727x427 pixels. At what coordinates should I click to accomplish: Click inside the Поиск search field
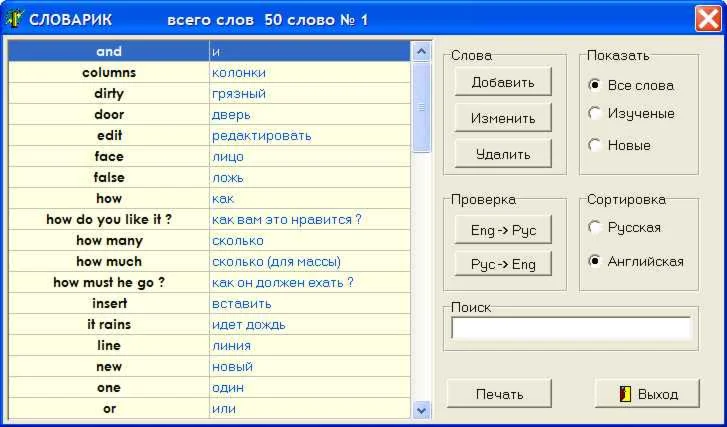tap(571, 328)
